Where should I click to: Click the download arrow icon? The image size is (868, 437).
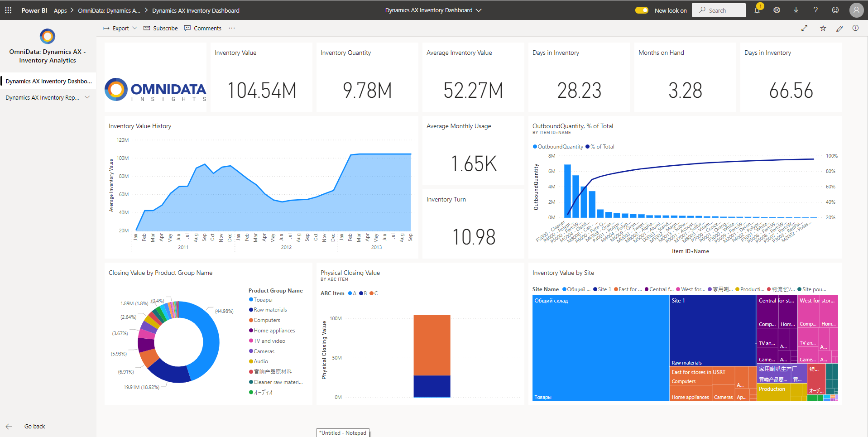pyautogui.click(x=796, y=10)
